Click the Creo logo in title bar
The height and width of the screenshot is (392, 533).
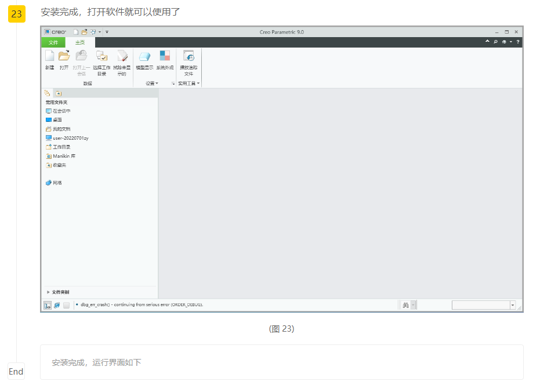point(56,32)
